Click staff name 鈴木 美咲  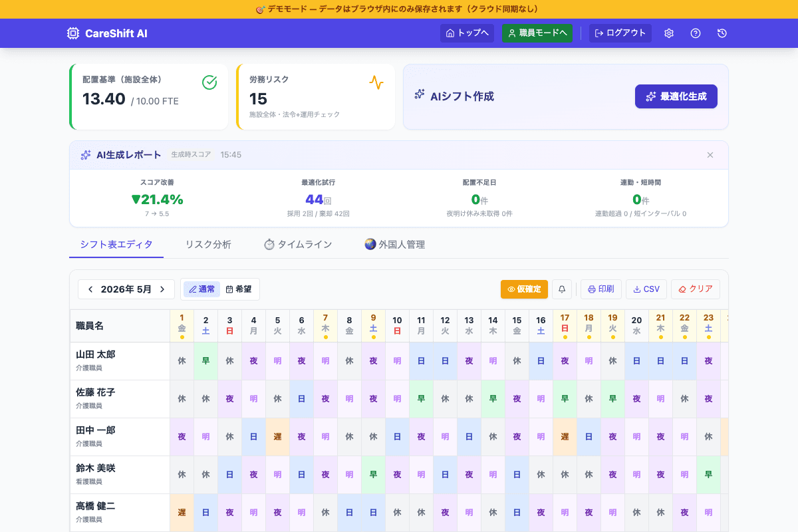pos(96,468)
